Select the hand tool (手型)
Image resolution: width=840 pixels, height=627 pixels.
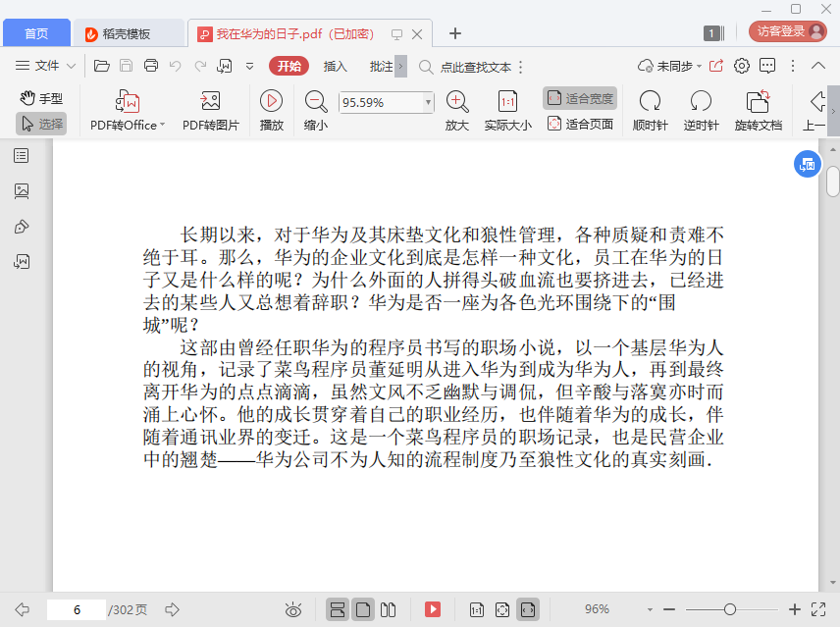[x=42, y=98]
